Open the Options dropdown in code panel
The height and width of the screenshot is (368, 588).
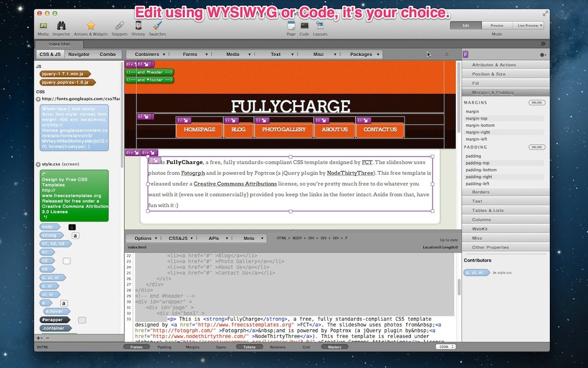[145, 238]
